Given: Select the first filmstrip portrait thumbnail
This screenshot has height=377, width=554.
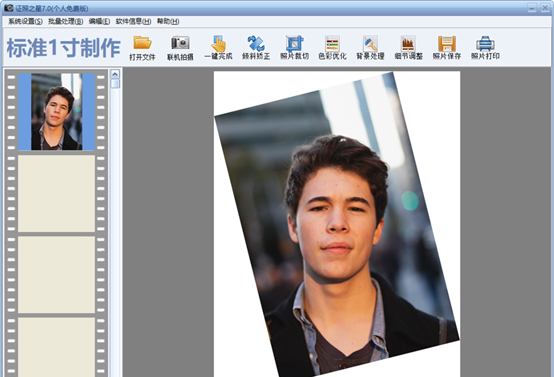Looking at the screenshot, I should click(x=57, y=112).
